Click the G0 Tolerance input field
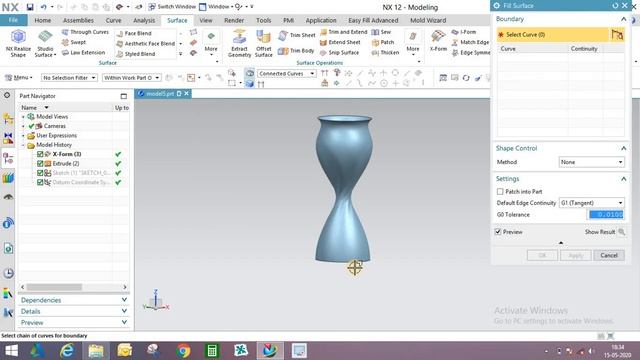This screenshot has width=640, height=360. point(606,215)
